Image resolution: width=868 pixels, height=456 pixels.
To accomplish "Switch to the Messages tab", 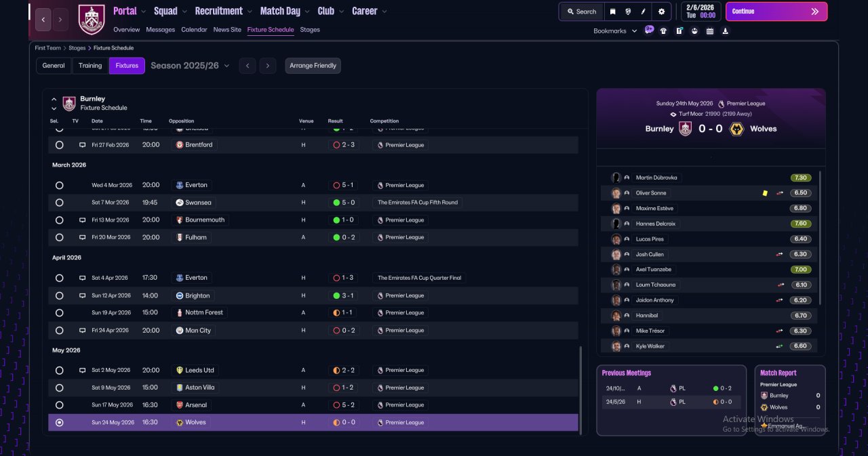I will (x=161, y=30).
